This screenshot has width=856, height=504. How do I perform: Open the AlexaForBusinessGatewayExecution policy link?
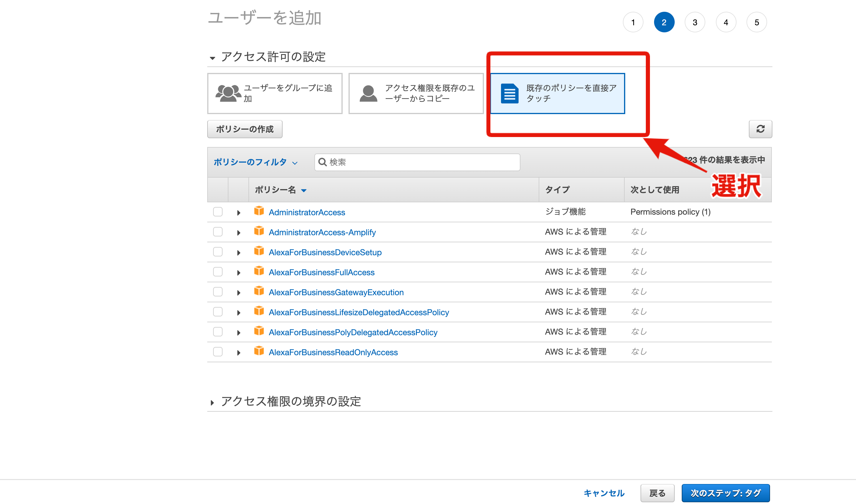[x=336, y=292]
